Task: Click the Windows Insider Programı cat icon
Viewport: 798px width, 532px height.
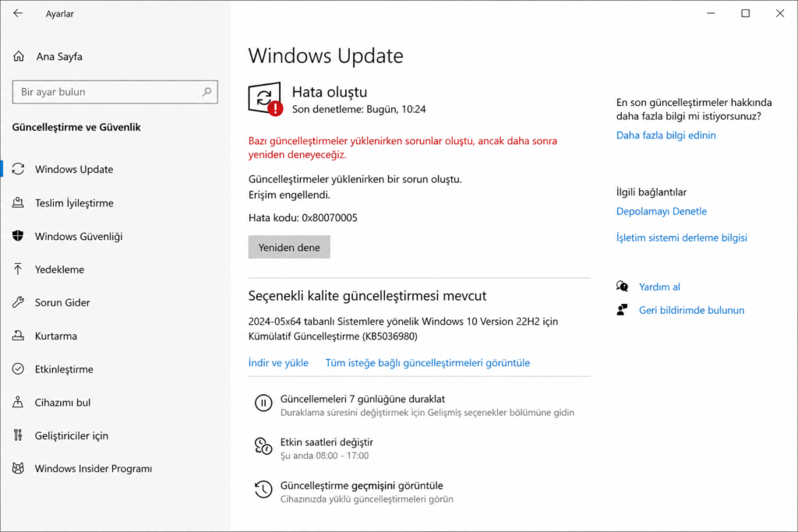Action: [19, 468]
